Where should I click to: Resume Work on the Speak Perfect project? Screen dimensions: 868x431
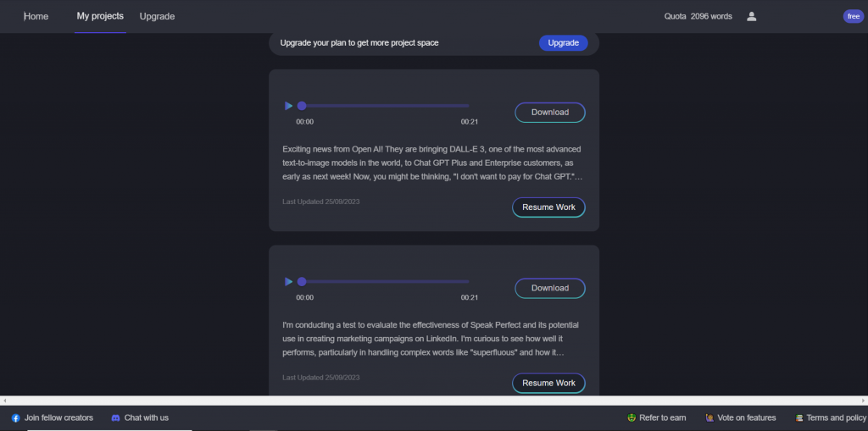[548, 383]
